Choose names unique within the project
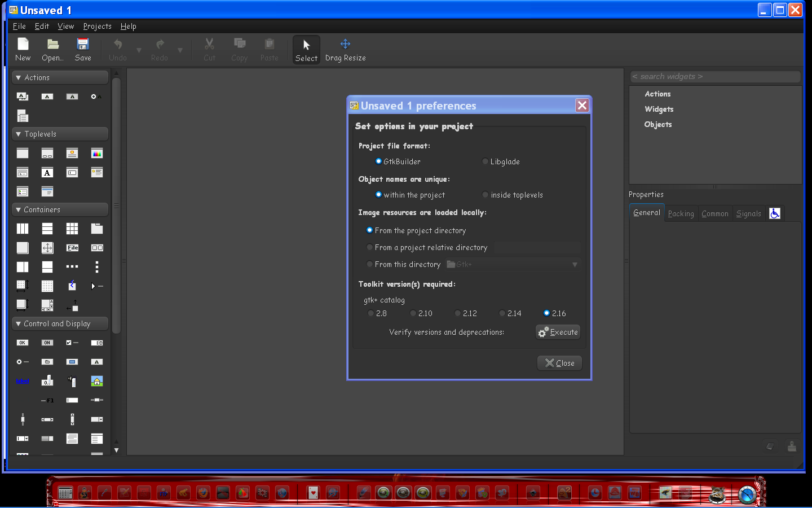 click(x=410, y=195)
